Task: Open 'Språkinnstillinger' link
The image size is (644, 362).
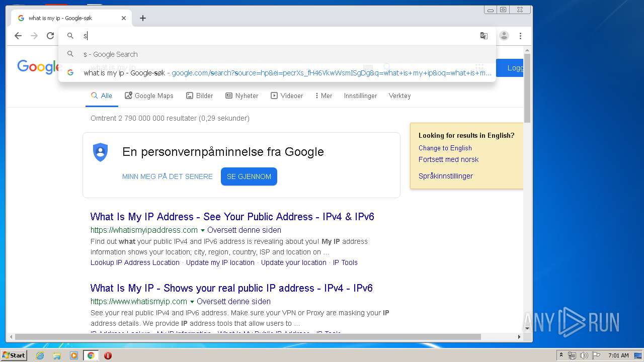Action: click(446, 176)
